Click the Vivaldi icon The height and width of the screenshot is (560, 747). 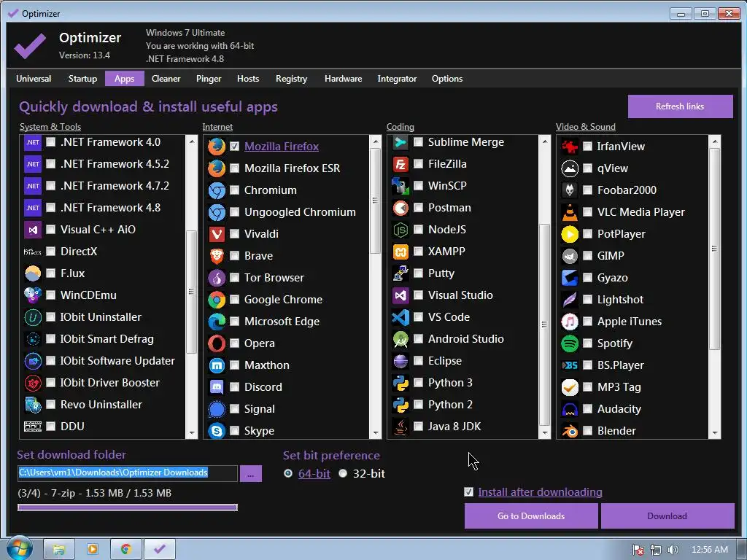coord(217,234)
